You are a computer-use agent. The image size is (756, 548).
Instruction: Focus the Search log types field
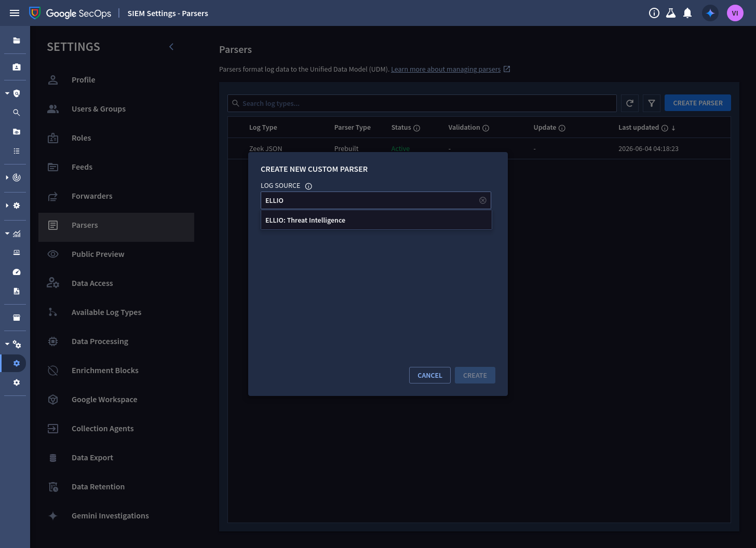422,103
